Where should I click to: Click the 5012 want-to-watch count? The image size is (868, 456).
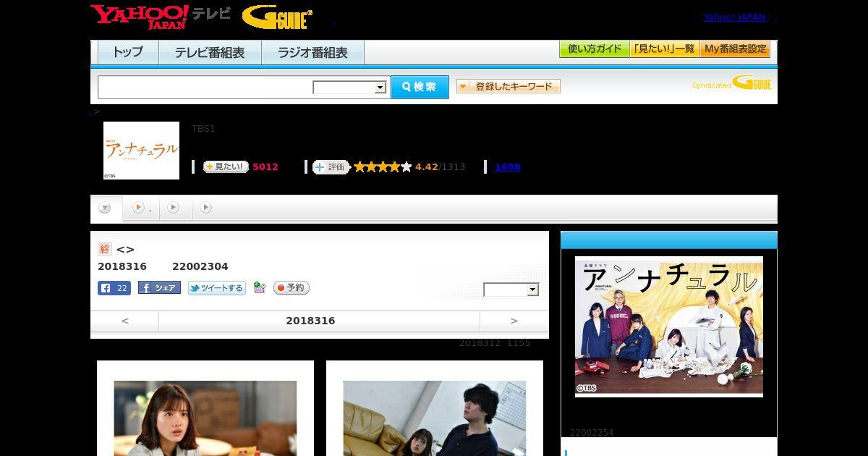(265, 167)
